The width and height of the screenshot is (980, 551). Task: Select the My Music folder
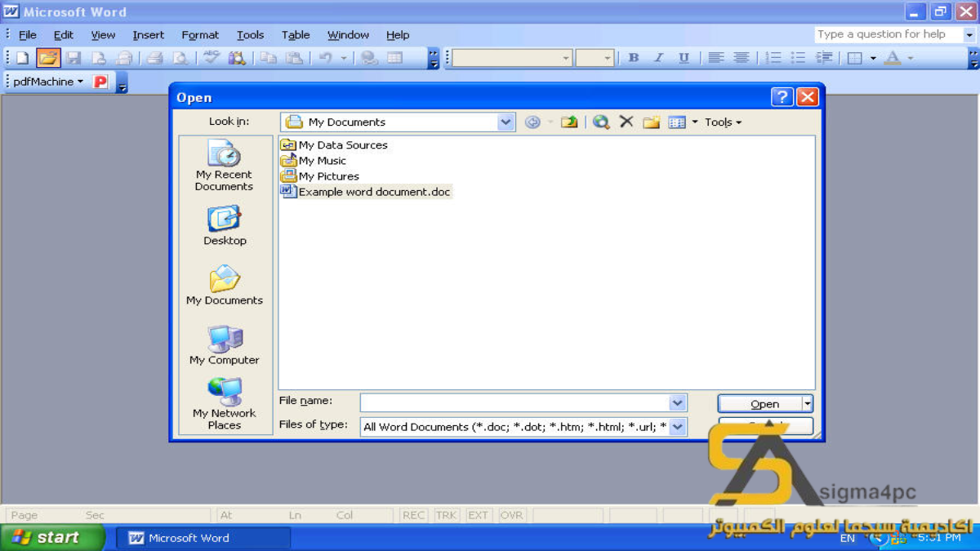(x=314, y=161)
